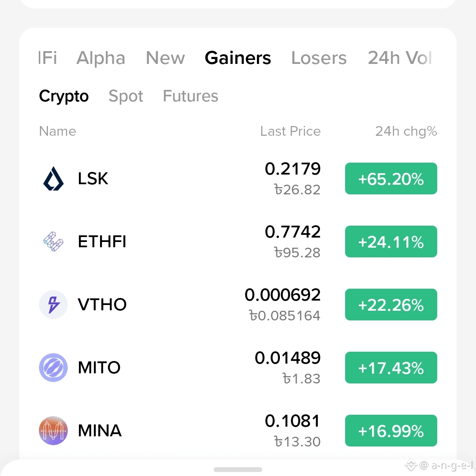
Task: Tap the ETHFI coin logo icon
Action: click(x=53, y=242)
